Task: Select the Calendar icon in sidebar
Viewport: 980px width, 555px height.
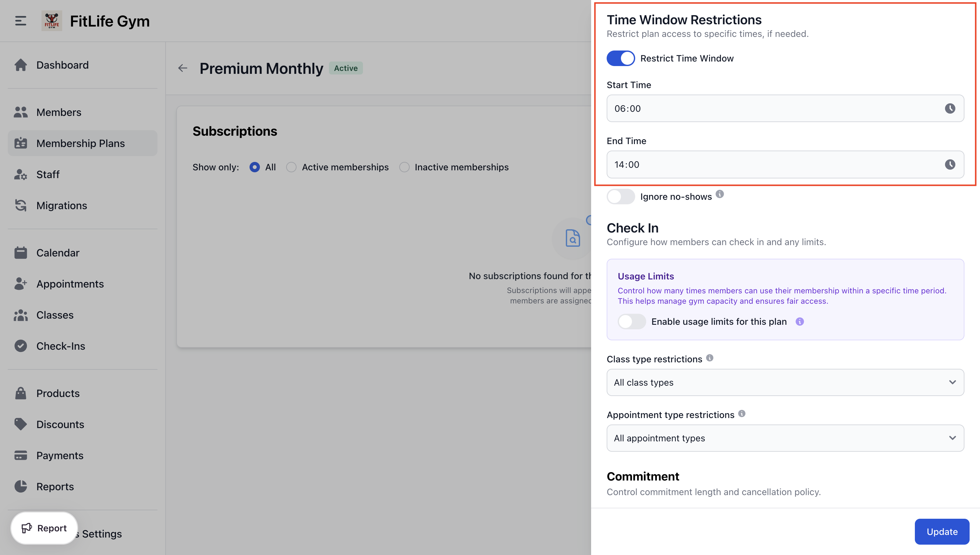Action: [x=21, y=252]
